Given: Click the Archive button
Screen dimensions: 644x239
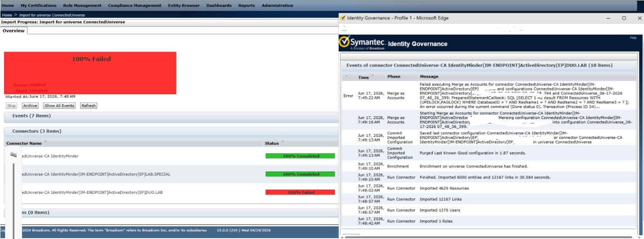Looking at the screenshot, I should click(x=30, y=106).
